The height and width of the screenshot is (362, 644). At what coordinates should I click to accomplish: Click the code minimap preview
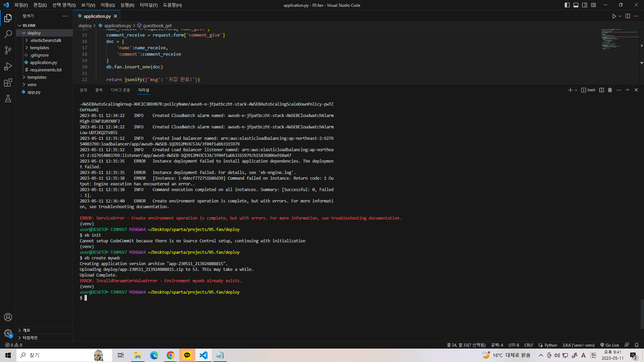(620, 40)
